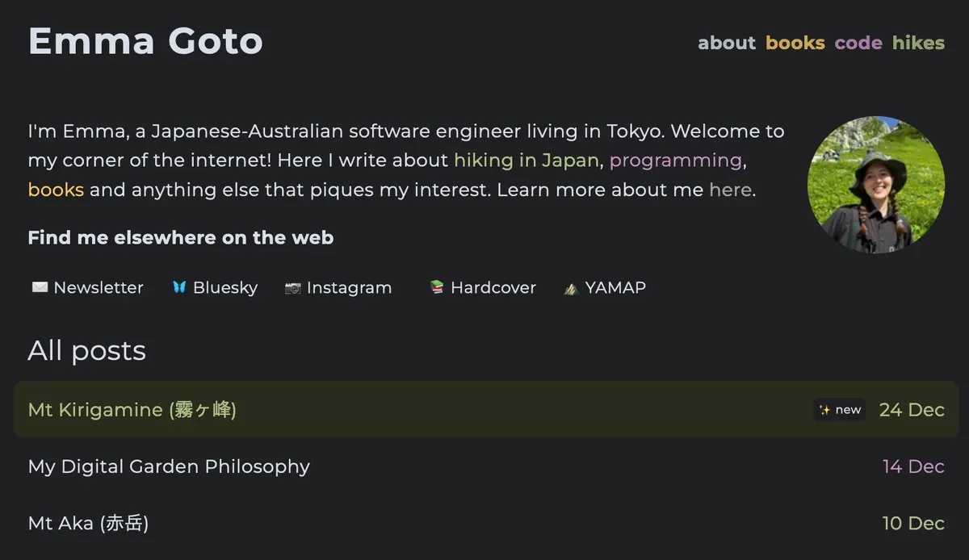Click the butterfly icon beside Bluesky
Screen dimensions: 969x560
[179, 287]
